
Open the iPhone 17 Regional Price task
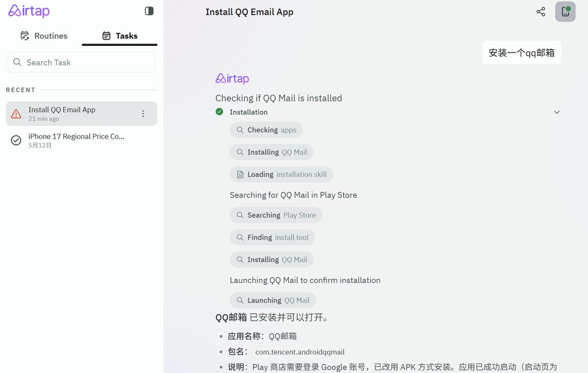[81, 140]
